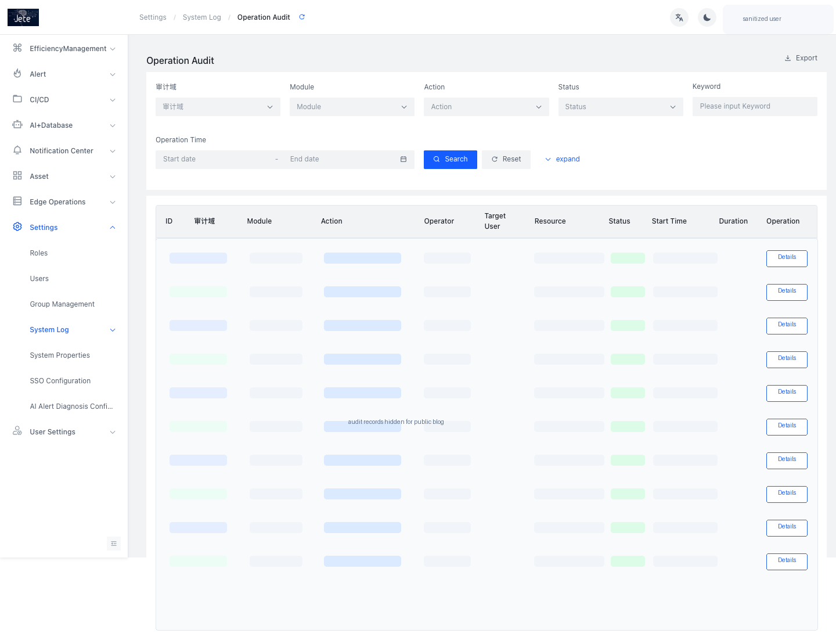Image resolution: width=836 pixels, height=644 pixels.
Task: Click the Notification Center bell icon
Action: coord(17,150)
